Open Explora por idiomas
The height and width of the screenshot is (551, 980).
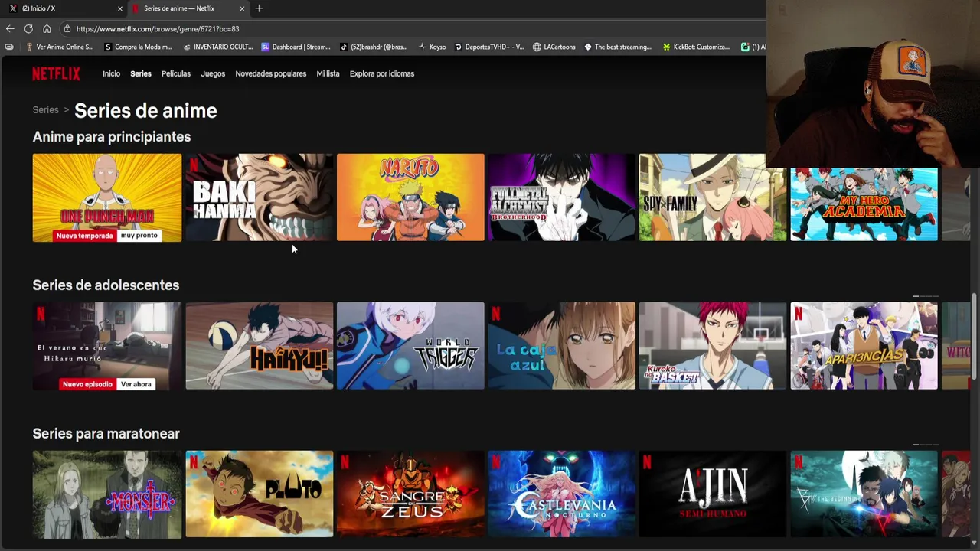point(382,73)
